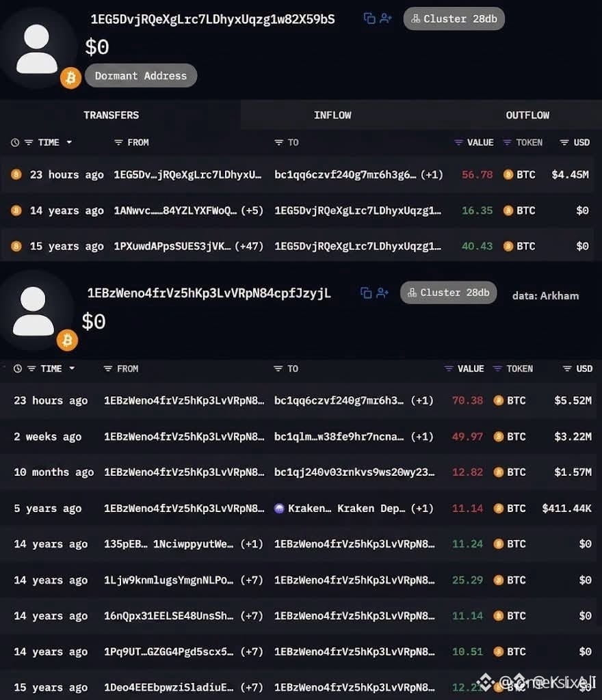
Task: Open the FROM filter in the bottom table
Action: pos(107,368)
